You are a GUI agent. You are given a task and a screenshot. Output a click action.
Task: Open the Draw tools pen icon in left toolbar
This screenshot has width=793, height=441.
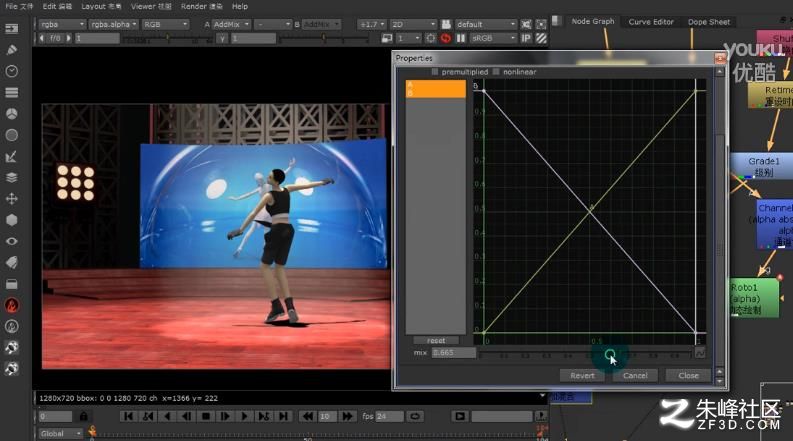click(x=12, y=50)
